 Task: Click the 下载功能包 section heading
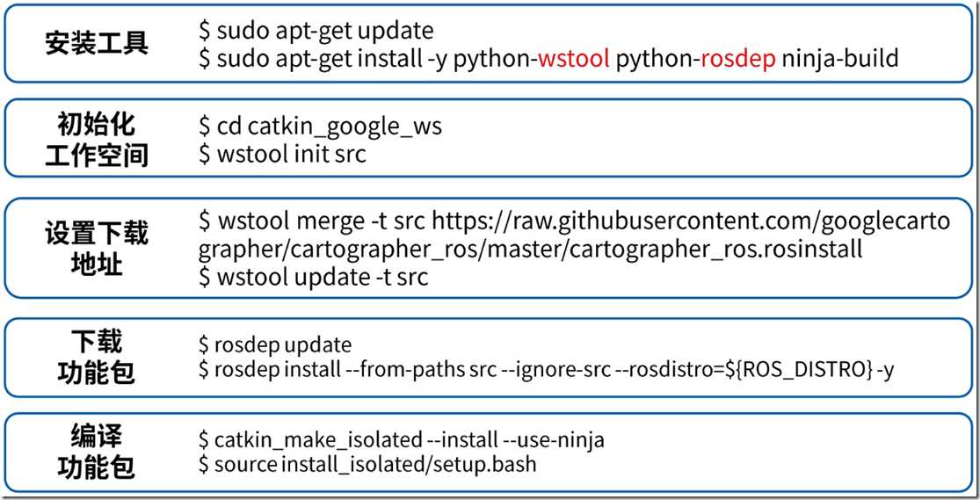97,357
